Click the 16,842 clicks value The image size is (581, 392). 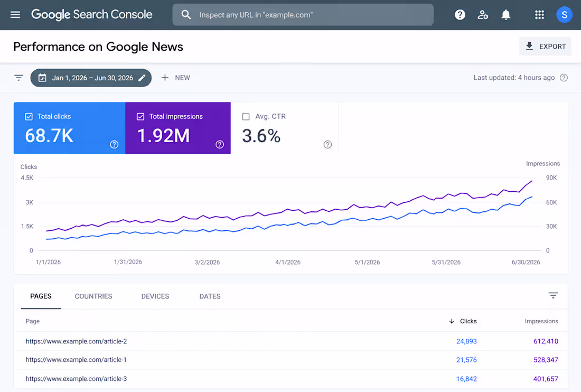(466, 379)
